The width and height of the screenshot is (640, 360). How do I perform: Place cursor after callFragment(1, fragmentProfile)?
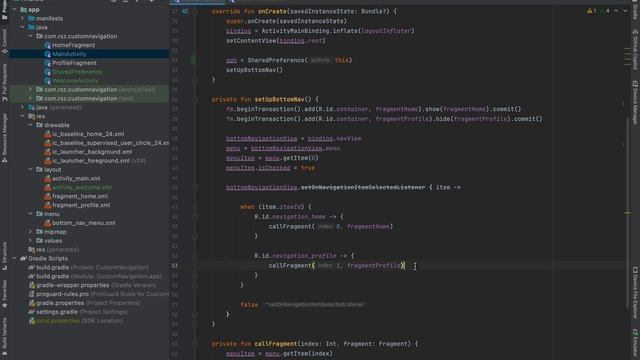405,266
